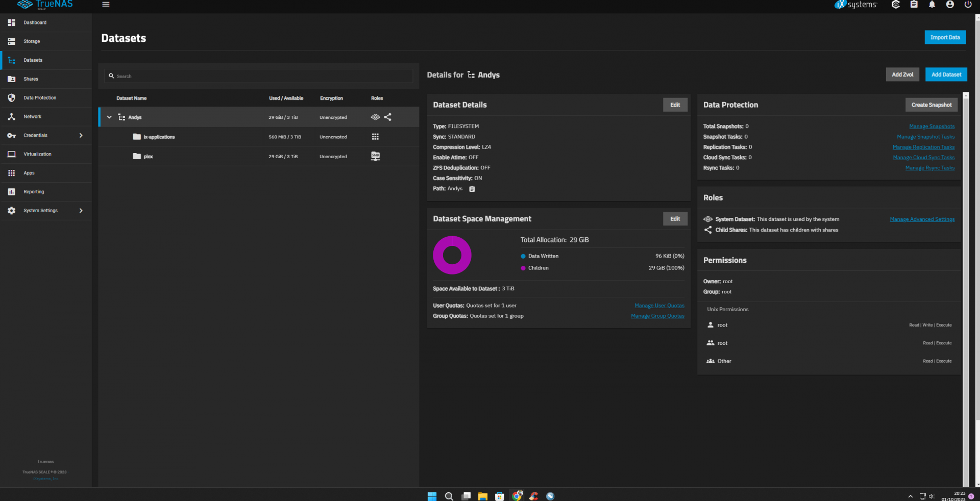Viewport: 980px width, 501px height.
Task: Open Manage Snapshot Tasks link
Action: point(925,137)
